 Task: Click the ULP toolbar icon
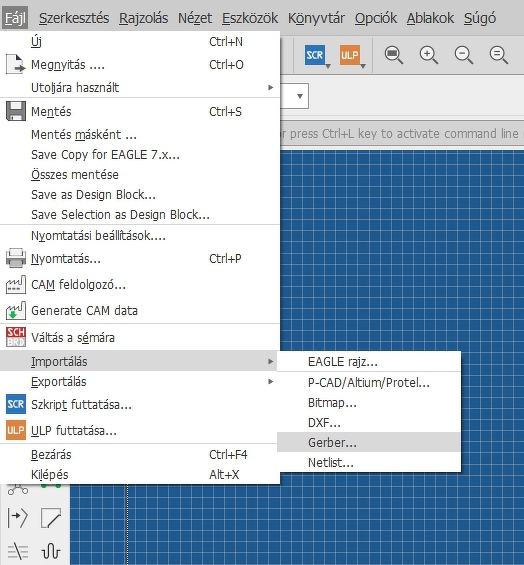(349, 55)
